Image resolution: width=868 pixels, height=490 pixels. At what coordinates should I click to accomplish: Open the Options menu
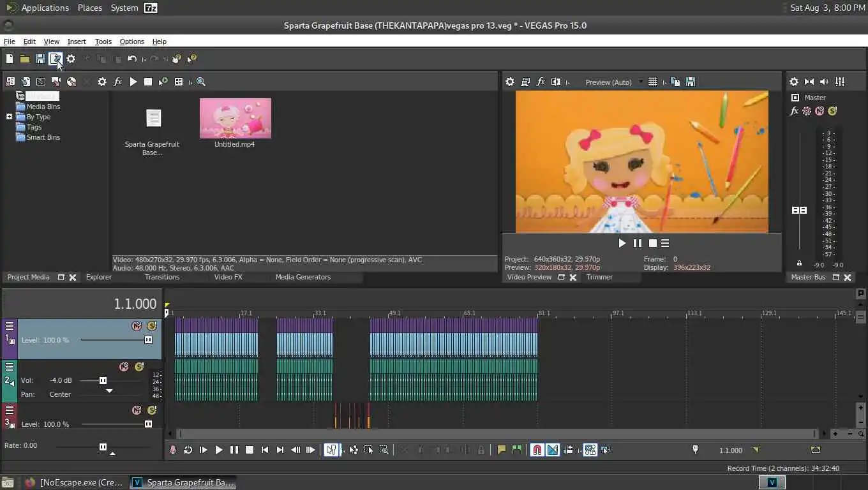132,41
